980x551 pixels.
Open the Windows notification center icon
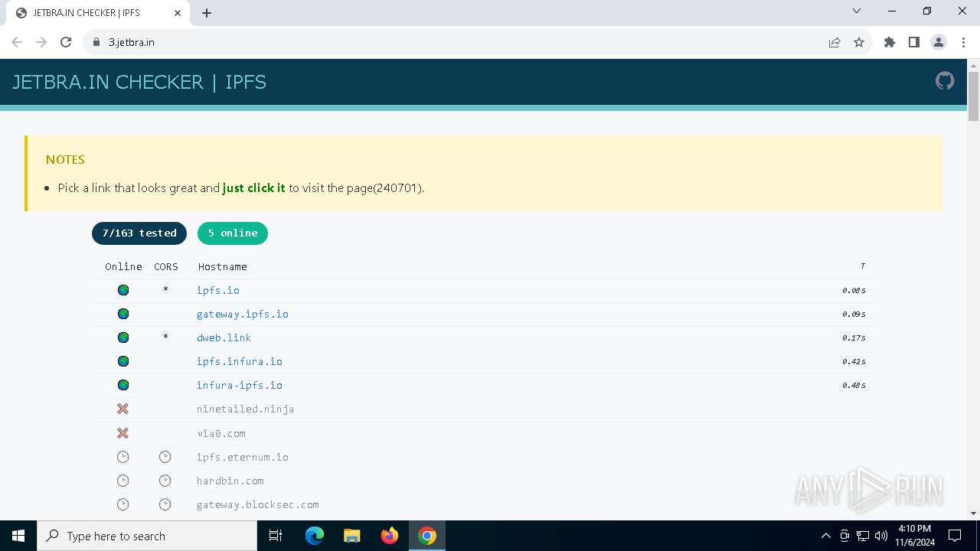pyautogui.click(x=955, y=536)
